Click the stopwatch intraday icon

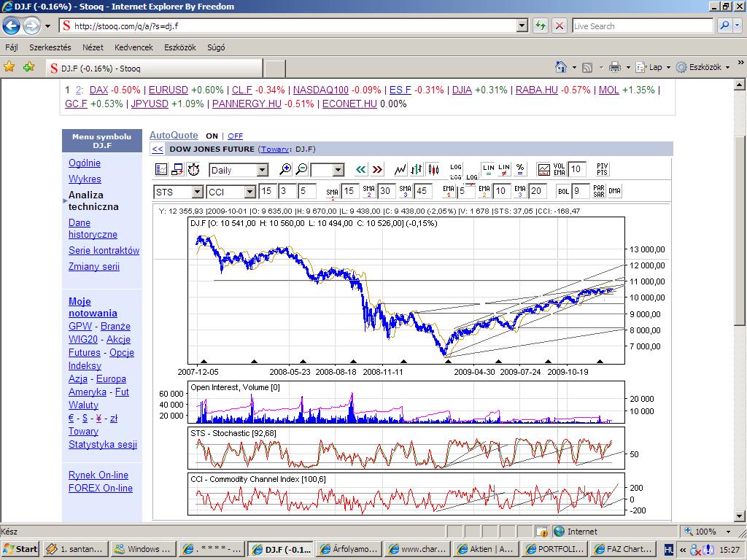[x=193, y=169]
